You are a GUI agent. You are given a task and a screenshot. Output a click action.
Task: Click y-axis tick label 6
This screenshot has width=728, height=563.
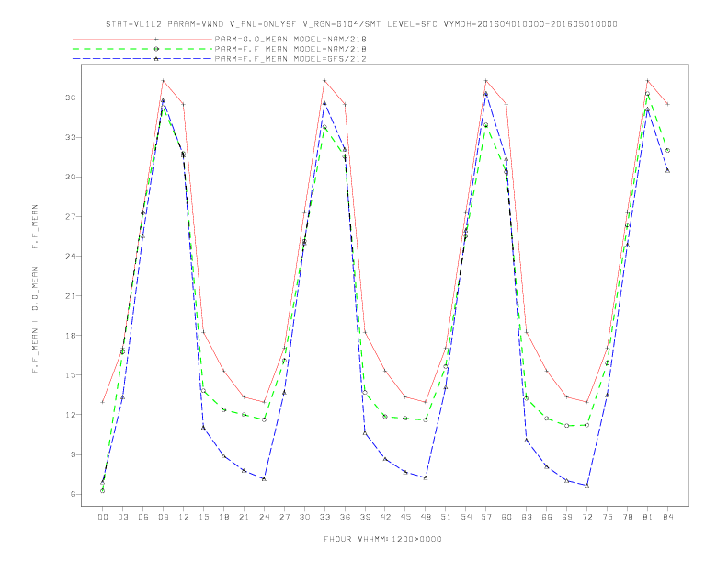(74, 494)
